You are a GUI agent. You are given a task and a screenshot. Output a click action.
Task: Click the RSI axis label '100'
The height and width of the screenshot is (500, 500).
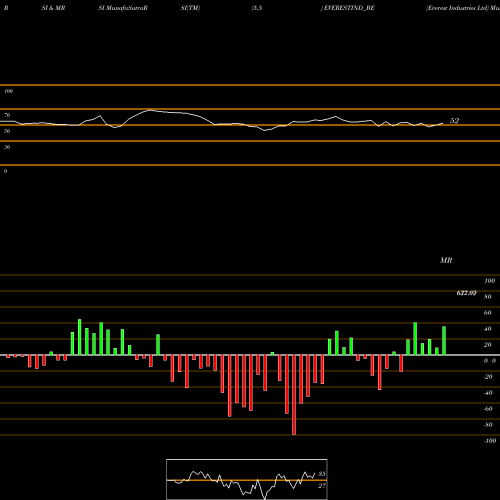[x=8, y=91]
